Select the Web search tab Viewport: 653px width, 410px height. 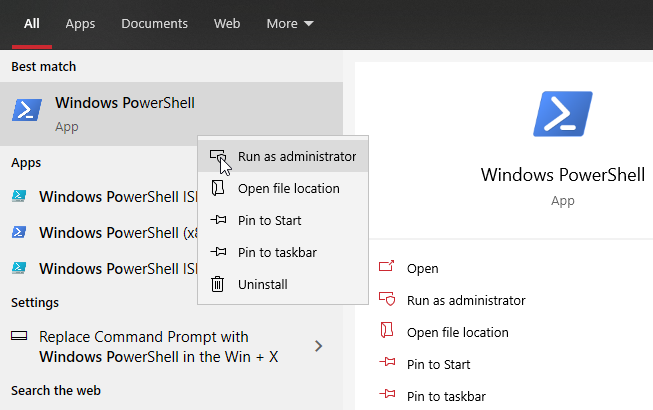click(x=227, y=24)
